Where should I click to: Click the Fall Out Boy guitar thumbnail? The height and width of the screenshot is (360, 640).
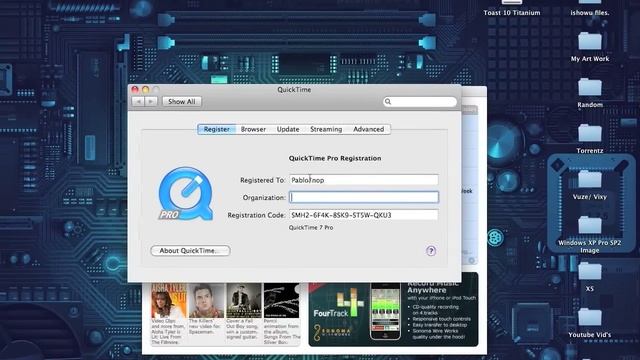pos(244,301)
